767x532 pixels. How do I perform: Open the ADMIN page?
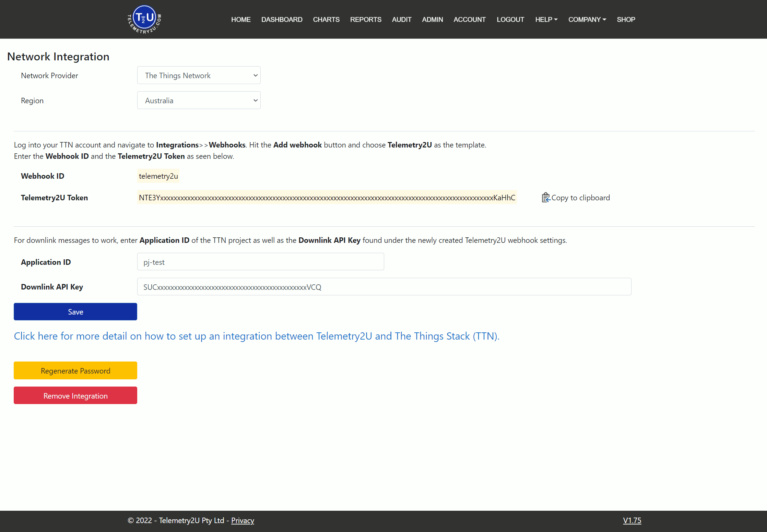coord(433,20)
